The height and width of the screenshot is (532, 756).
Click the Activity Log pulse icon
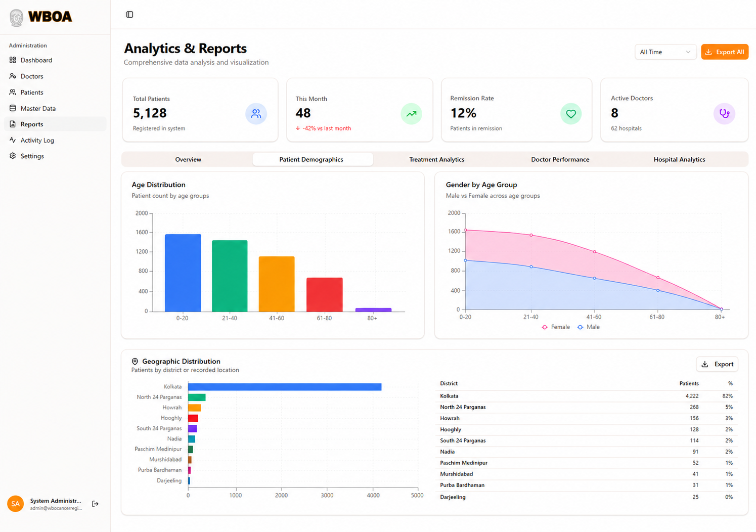pos(13,140)
